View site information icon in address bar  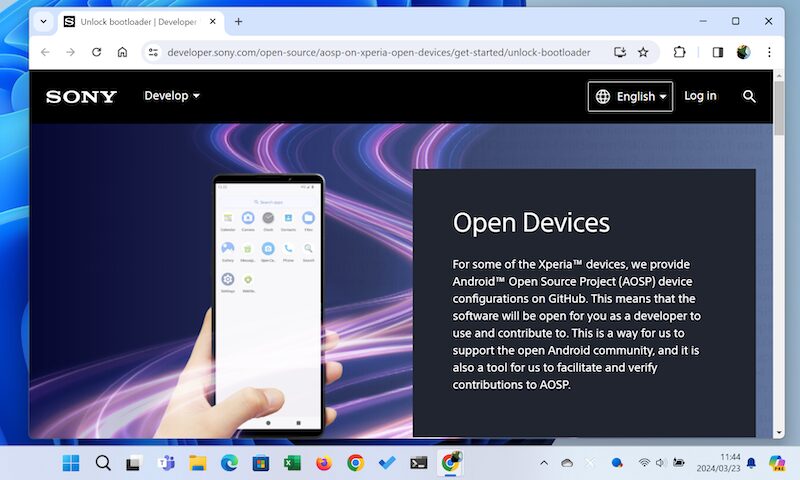click(x=152, y=52)
